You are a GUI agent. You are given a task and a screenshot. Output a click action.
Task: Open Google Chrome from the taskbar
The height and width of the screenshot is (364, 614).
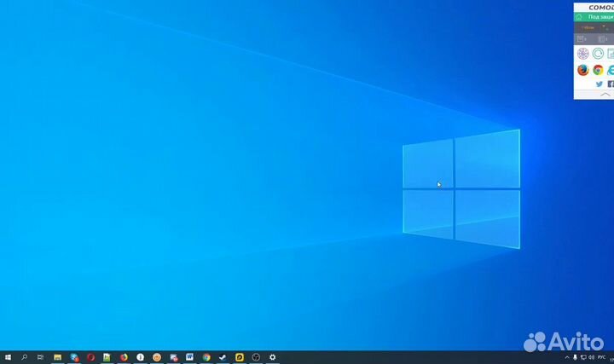coord(206,357)
